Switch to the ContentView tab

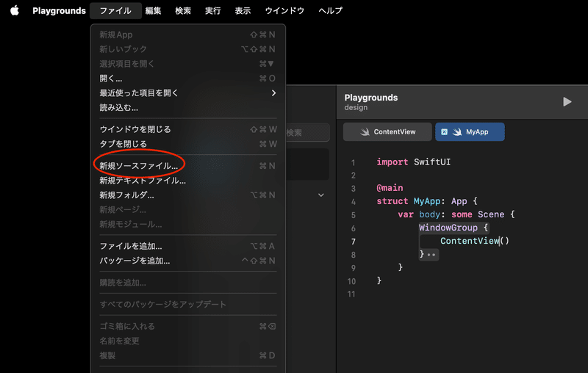point(387,132)
